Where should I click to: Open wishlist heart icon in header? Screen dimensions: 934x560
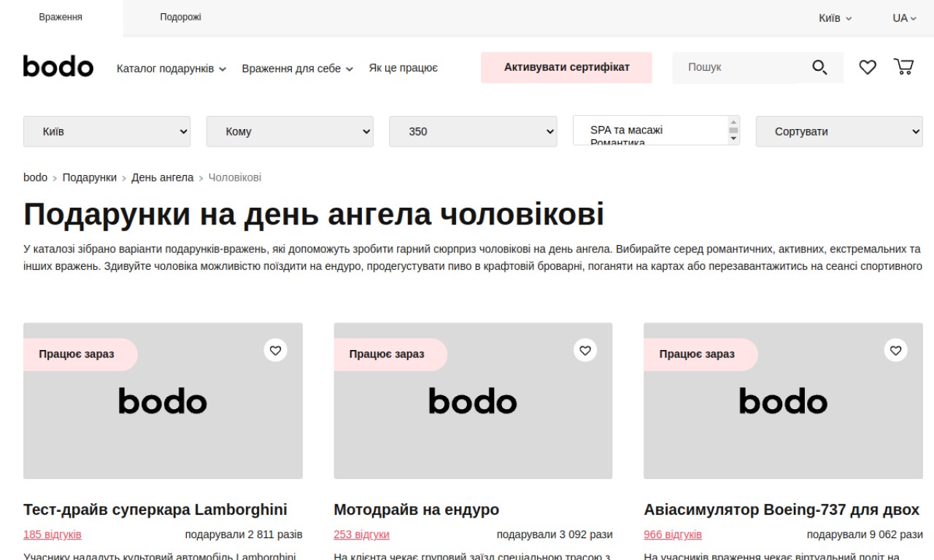click(867, 67)
